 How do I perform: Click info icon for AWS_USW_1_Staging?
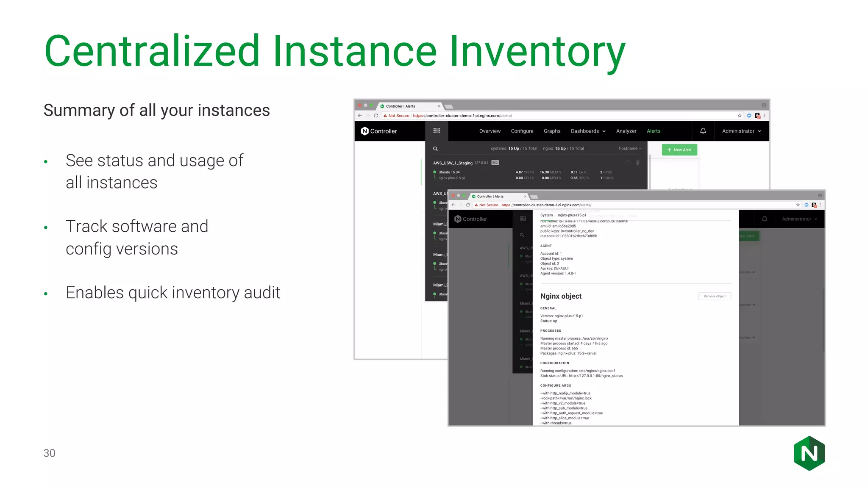pos(628,163)
